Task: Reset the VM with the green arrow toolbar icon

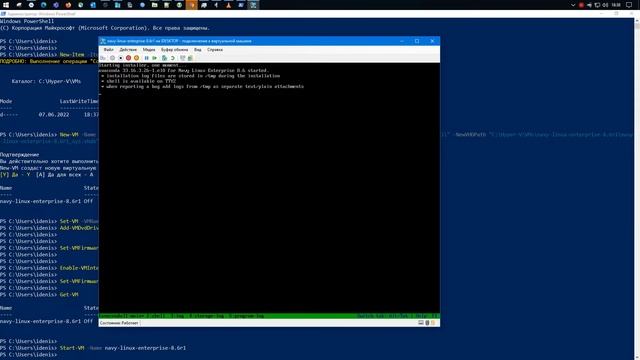Action: [x=154, y=58]
